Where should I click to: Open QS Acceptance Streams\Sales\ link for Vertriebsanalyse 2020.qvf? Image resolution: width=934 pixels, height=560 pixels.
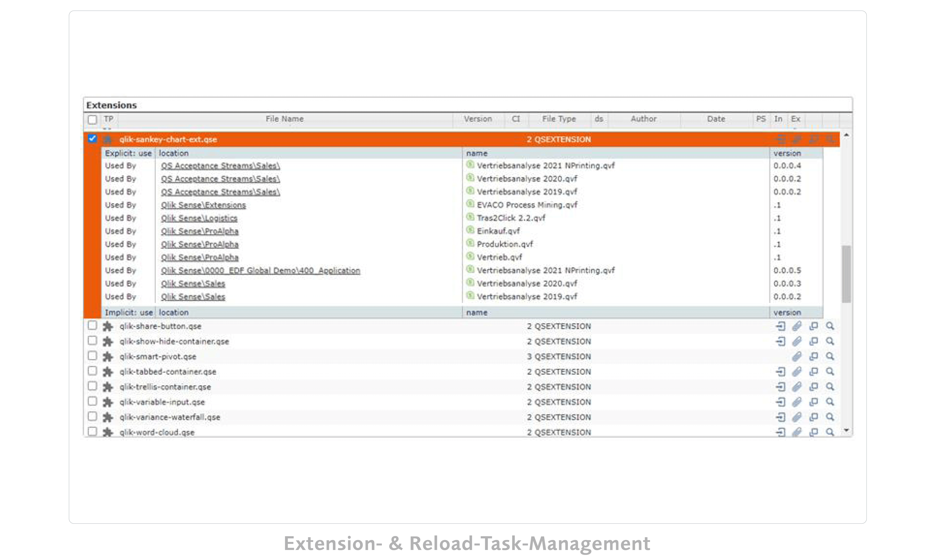click(x=220, y=179)
